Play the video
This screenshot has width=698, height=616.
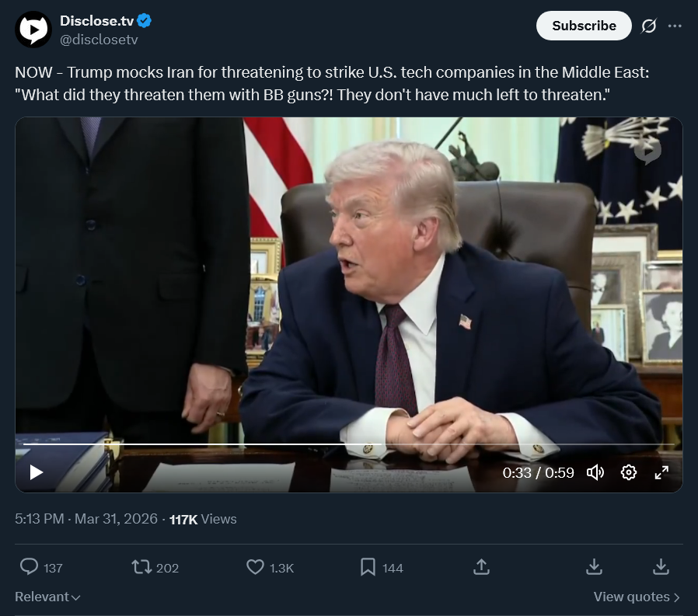coord(36,472)
